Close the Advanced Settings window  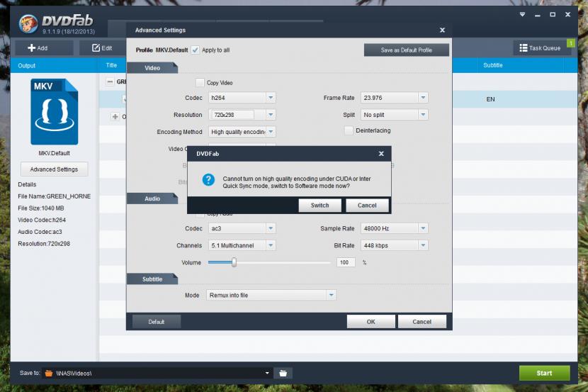(x=442, y=30)
